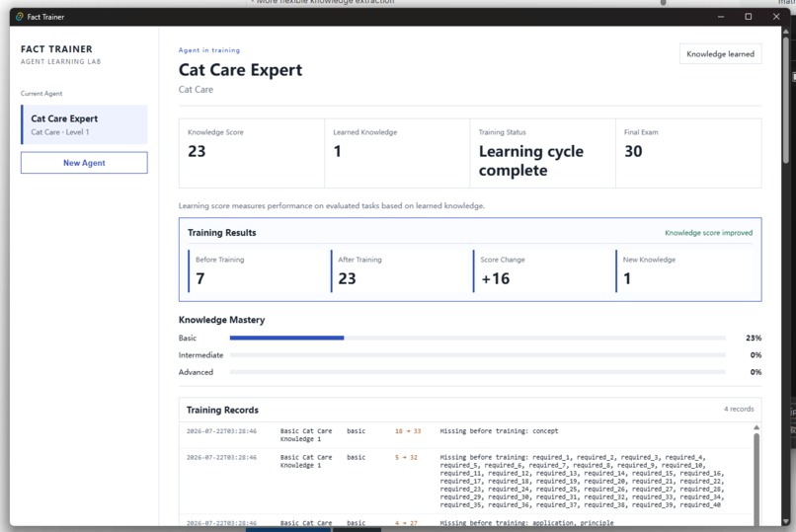Click the Knowledge Score card showing 23

click(252, 153)
